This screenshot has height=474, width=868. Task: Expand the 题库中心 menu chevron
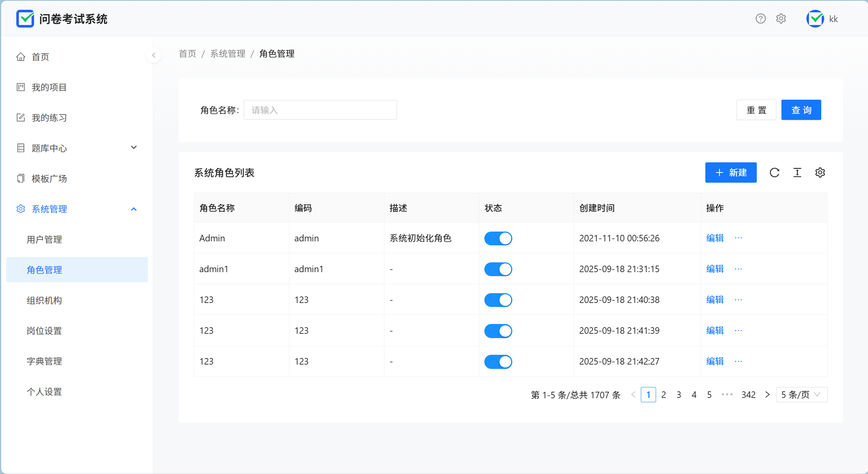134,147
